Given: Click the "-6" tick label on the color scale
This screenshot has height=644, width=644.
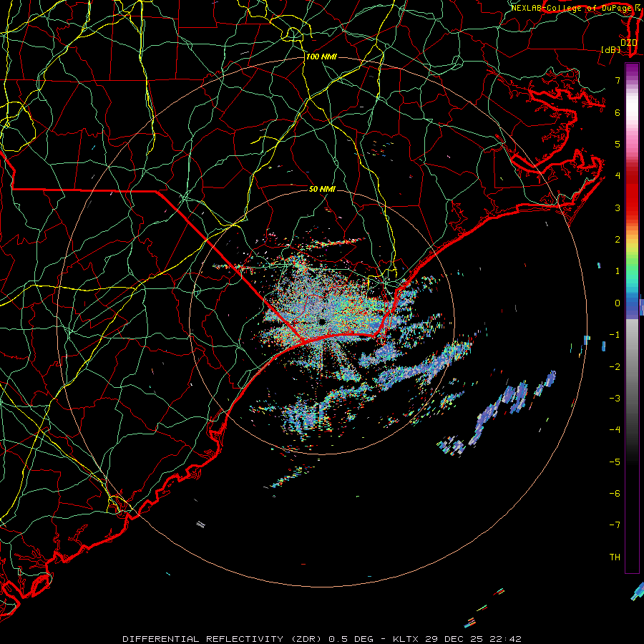Looking at the screenshot, I should tap(615, 494).
